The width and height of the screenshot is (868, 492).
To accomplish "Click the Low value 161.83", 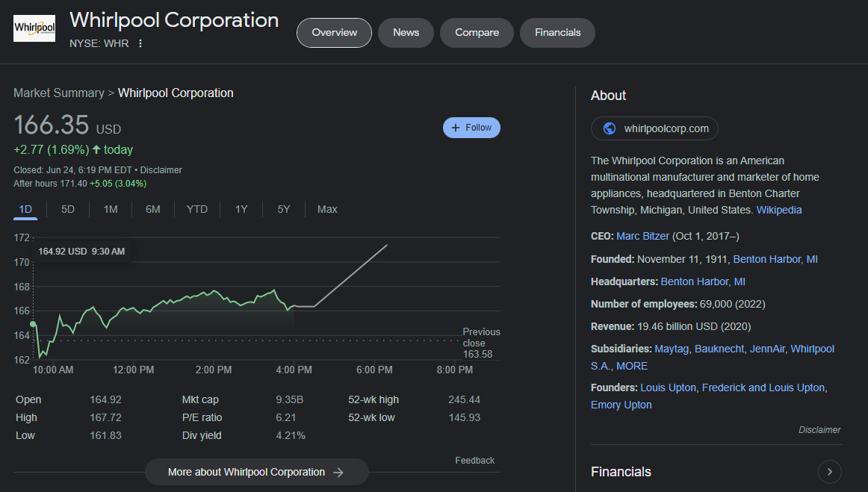I will pos(105,435).
